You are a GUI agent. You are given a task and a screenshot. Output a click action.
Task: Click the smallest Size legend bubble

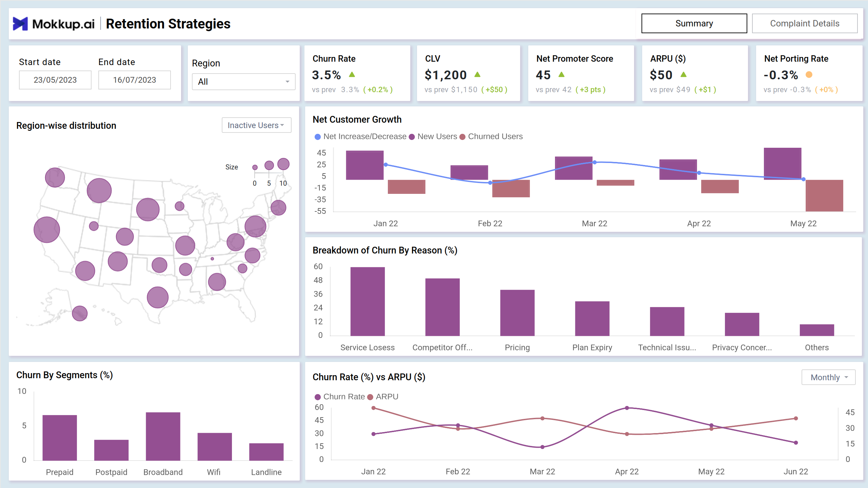(x=255, y=167)
